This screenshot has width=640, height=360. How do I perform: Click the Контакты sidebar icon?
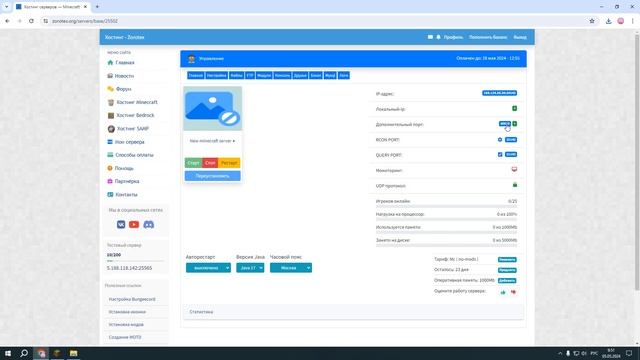pos(110,194)
